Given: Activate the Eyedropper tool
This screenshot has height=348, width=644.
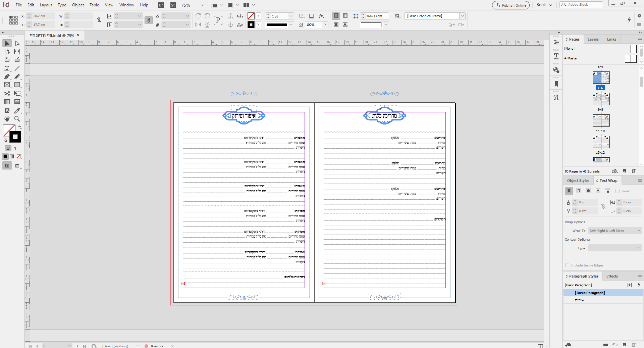Looking at the screenshot, I should coord(17,111).
